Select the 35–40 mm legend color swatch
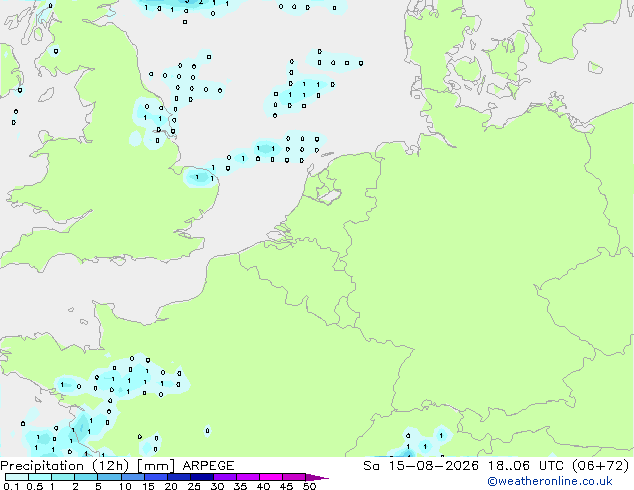Screen dimensions: 634x490 point(248,477)
